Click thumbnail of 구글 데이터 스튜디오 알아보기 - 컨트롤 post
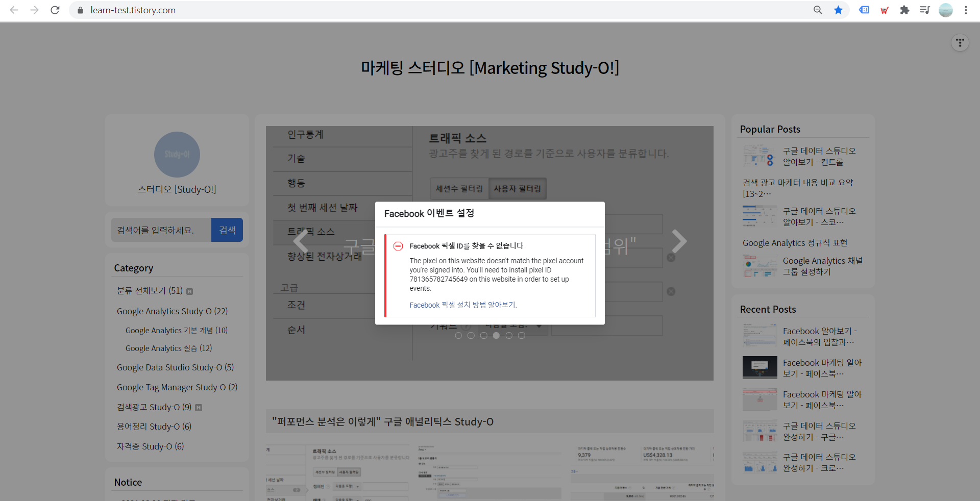980x501 pixels. pyautogui.click(x=759, y=156)
